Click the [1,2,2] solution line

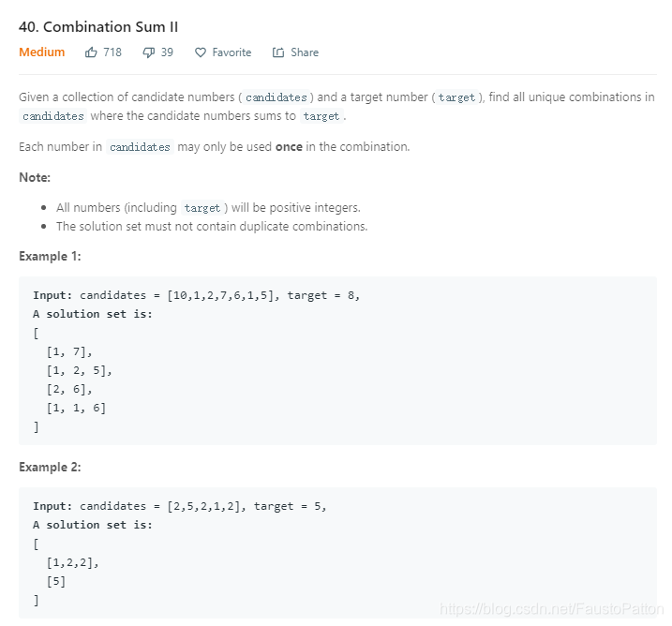72,562
